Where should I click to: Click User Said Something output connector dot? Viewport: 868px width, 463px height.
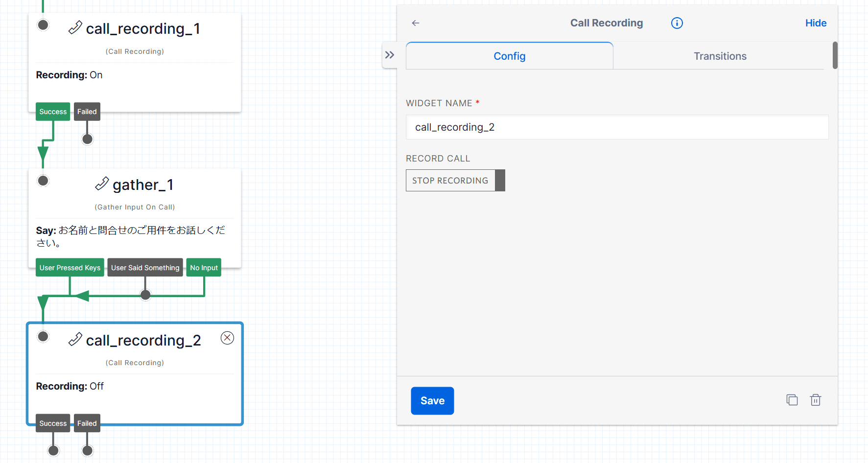pyautogui.click(x=145, y=295)
